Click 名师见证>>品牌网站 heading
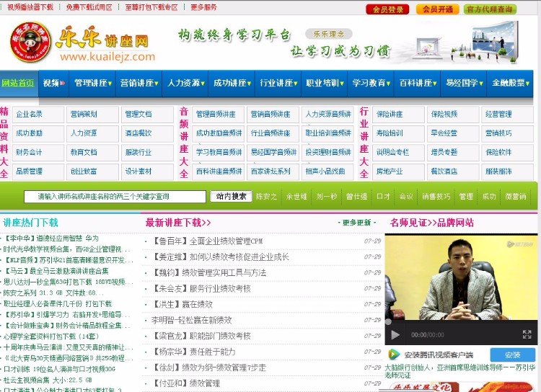 click(431, 223)
